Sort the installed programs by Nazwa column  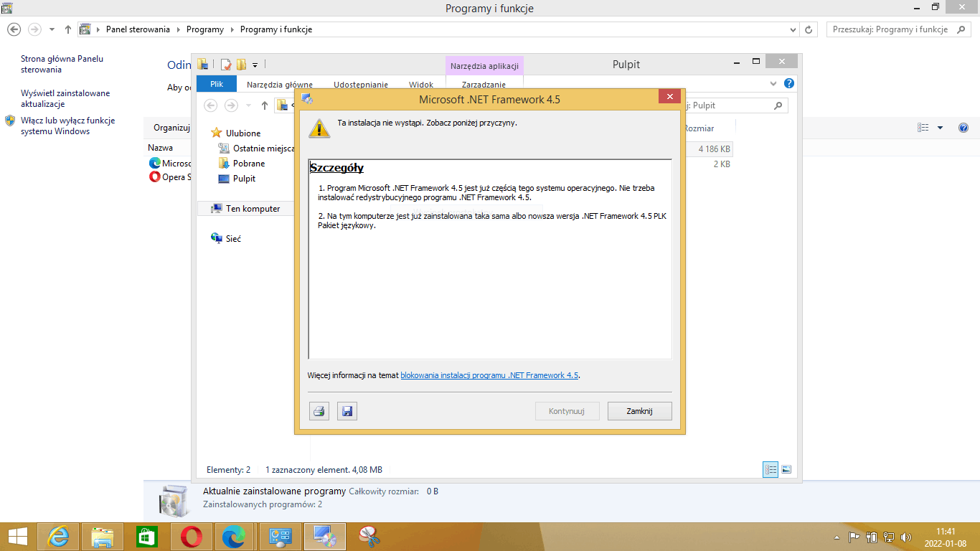pyautogui.click(x=161, y=148)
